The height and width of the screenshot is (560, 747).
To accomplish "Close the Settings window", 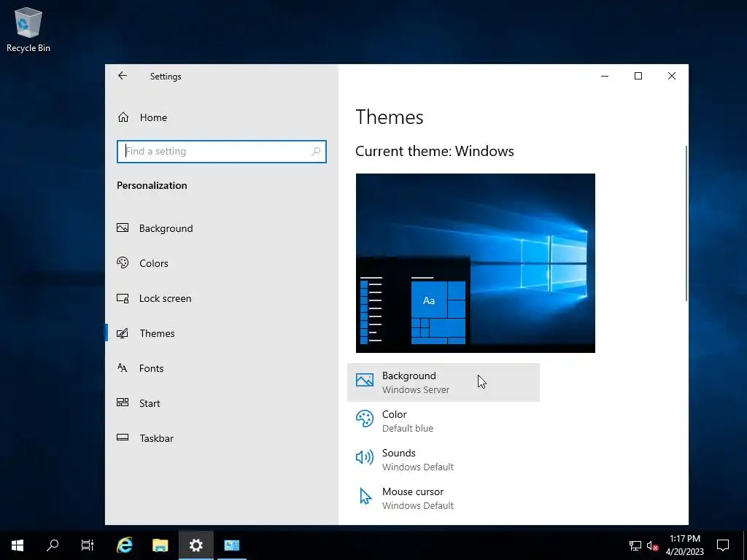I will (672, 76).
